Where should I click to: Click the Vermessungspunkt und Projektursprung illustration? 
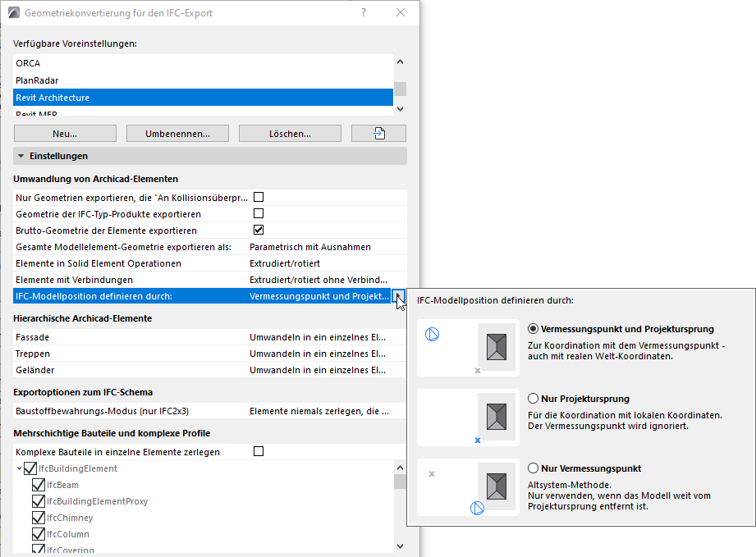point(468,347)
